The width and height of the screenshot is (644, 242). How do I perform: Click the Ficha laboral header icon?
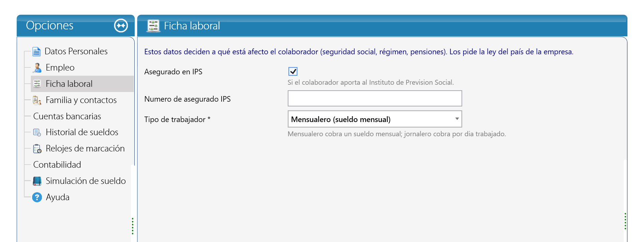tap(153, 26)
